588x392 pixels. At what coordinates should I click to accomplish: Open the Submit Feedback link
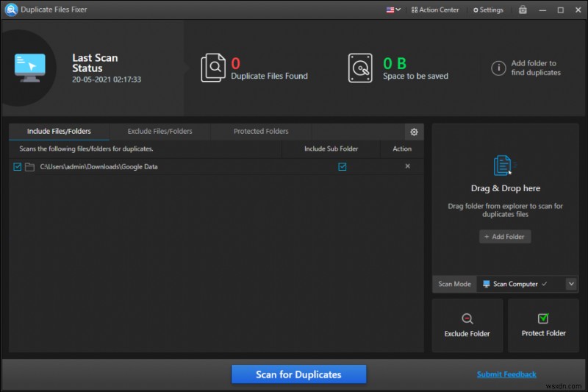[x=506, y=374]
